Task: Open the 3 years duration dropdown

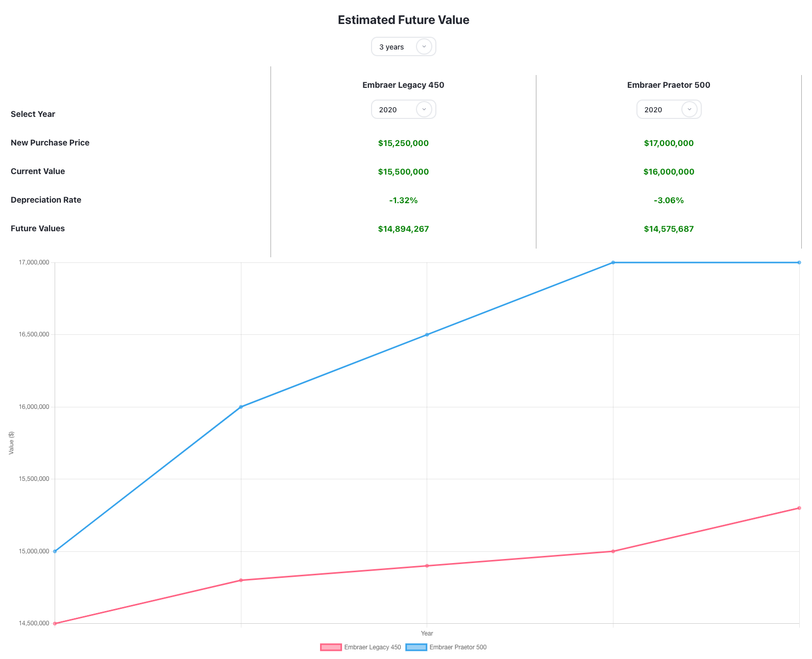Action: (x=403, y=46)
